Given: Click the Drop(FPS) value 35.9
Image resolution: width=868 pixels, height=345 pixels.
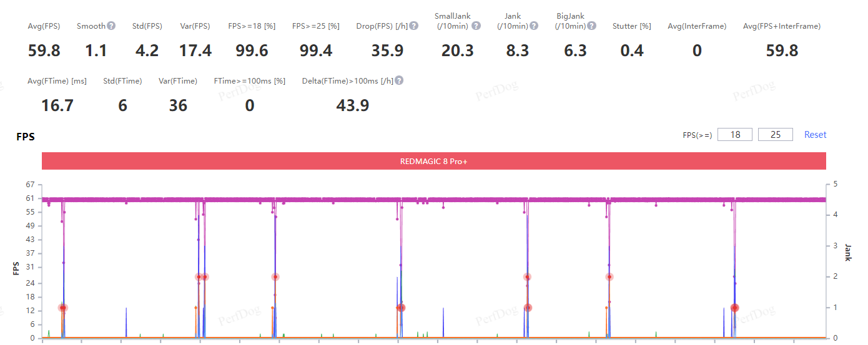Looking at the screenshot, I should coord(387,51).
